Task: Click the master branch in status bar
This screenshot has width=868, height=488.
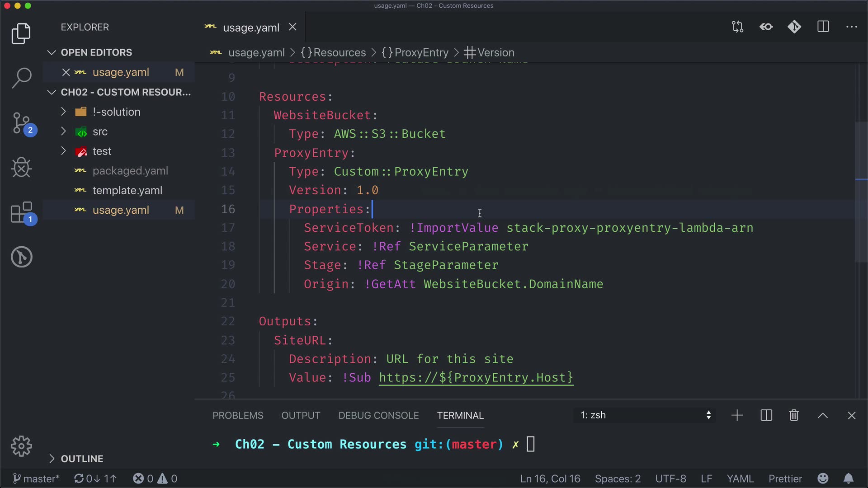Action: pos(36,479)
